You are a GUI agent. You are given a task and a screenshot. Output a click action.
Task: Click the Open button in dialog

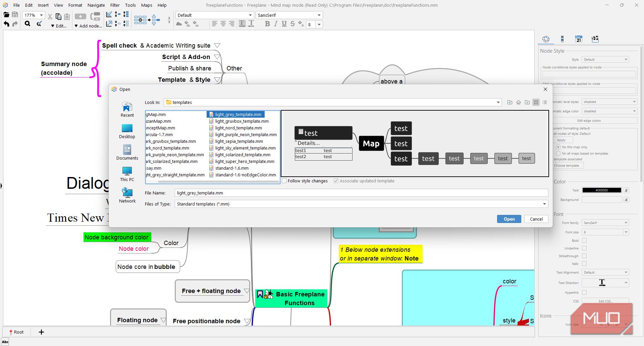[509, 219]
